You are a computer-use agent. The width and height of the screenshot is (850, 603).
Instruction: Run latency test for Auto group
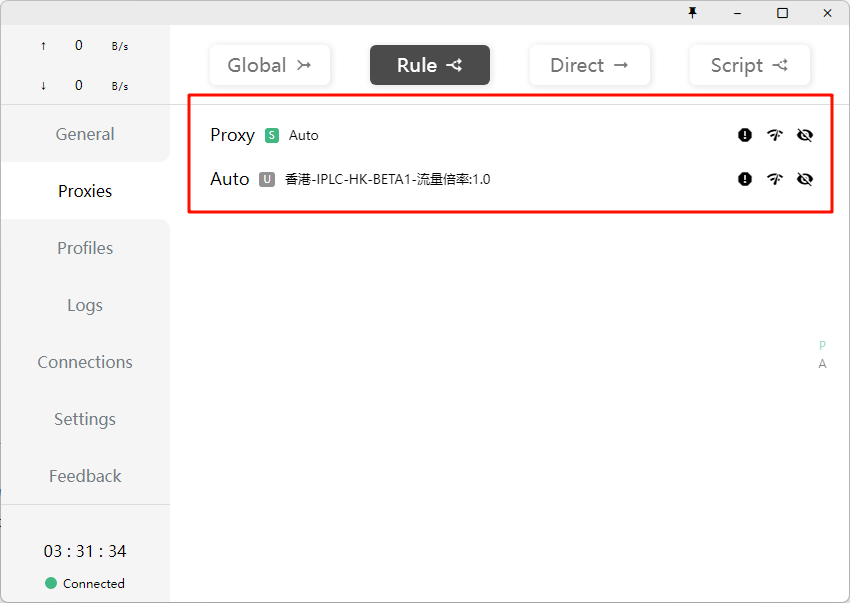click(775, 179)
